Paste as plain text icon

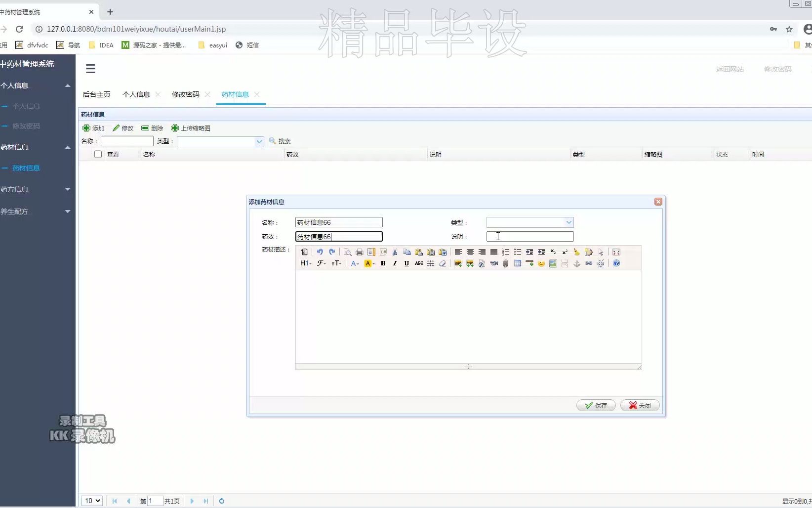click(430, 252)
